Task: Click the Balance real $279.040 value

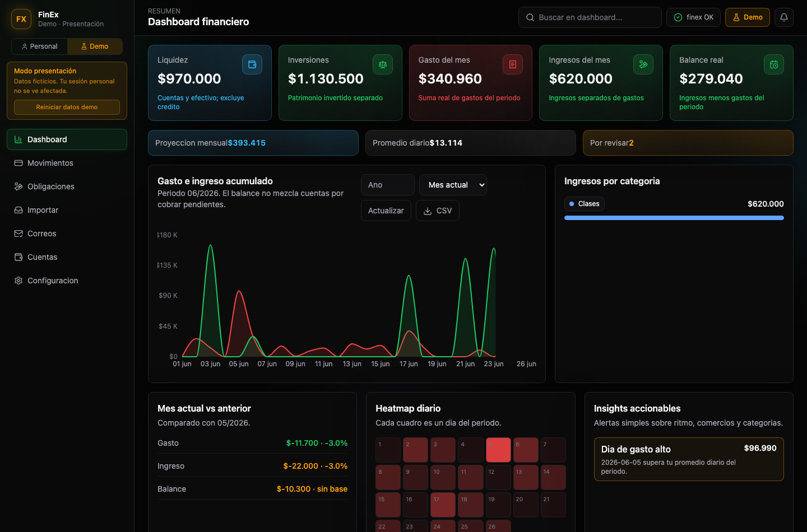Action: [x=711, y=79]
